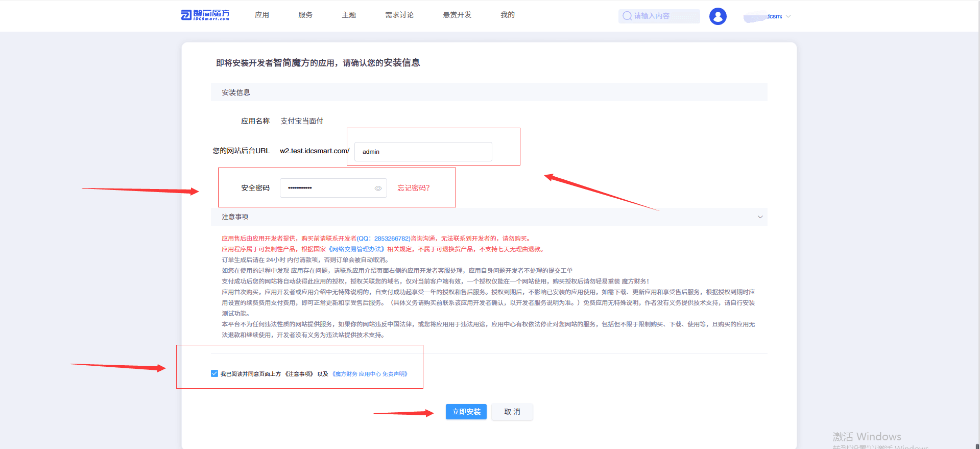Viewport: 980px width, 449px height.
Task: Go to 悬赏开发 page
Action: [x=457, y=15]
